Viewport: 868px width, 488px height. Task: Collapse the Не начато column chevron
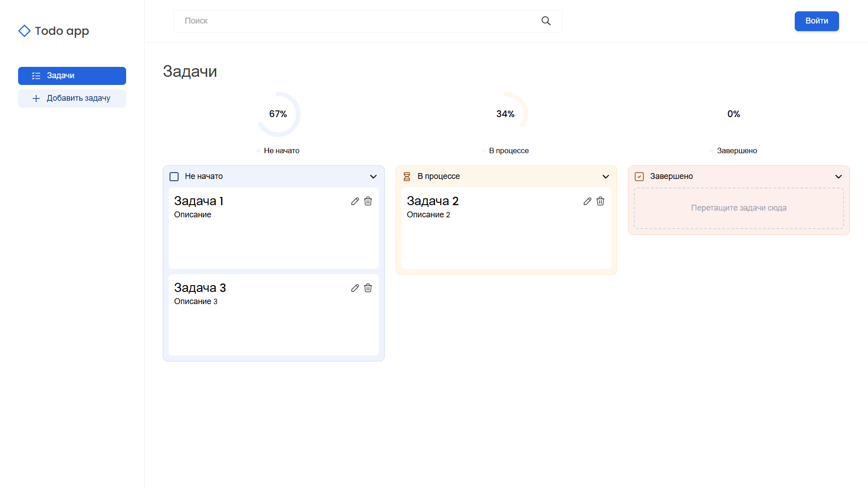point(373,177)
